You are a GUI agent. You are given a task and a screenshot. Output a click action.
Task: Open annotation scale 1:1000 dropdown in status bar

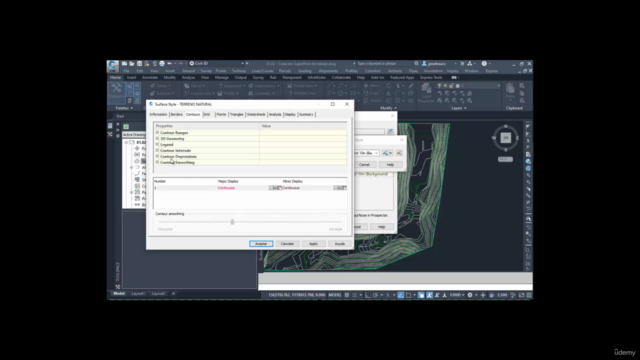tap(456, 295)
